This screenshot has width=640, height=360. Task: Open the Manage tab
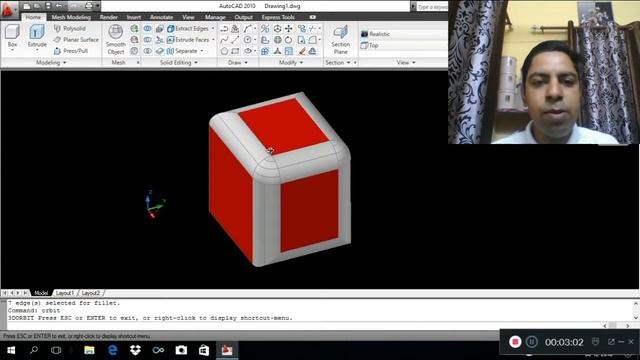click(215, 17)
